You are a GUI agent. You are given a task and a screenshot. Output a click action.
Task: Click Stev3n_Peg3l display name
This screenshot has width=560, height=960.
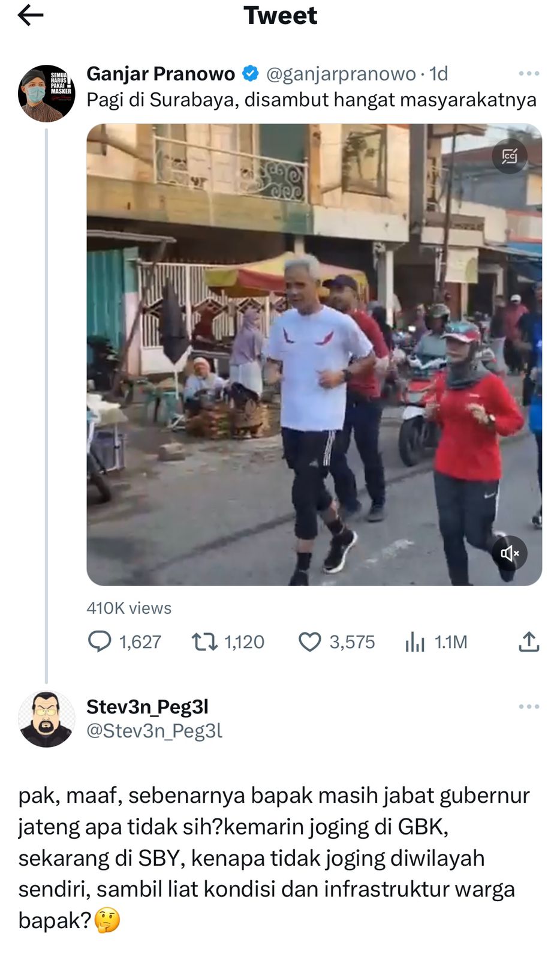click(147, 707)
